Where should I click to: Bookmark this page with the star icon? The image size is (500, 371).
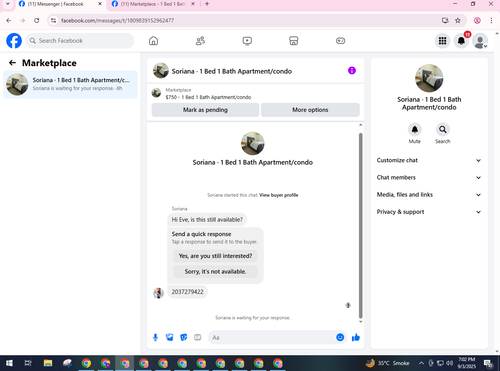pyautogui.click(x=458, y=20)
